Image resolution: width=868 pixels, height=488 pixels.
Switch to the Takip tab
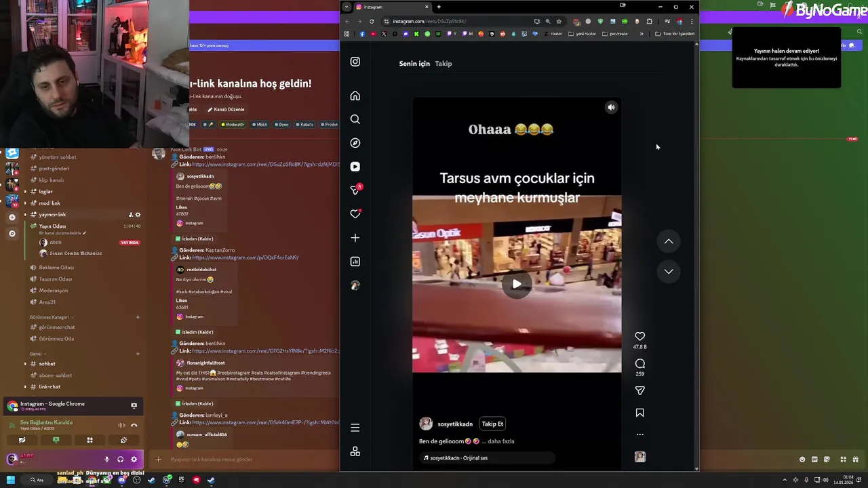tap(443, 64)
